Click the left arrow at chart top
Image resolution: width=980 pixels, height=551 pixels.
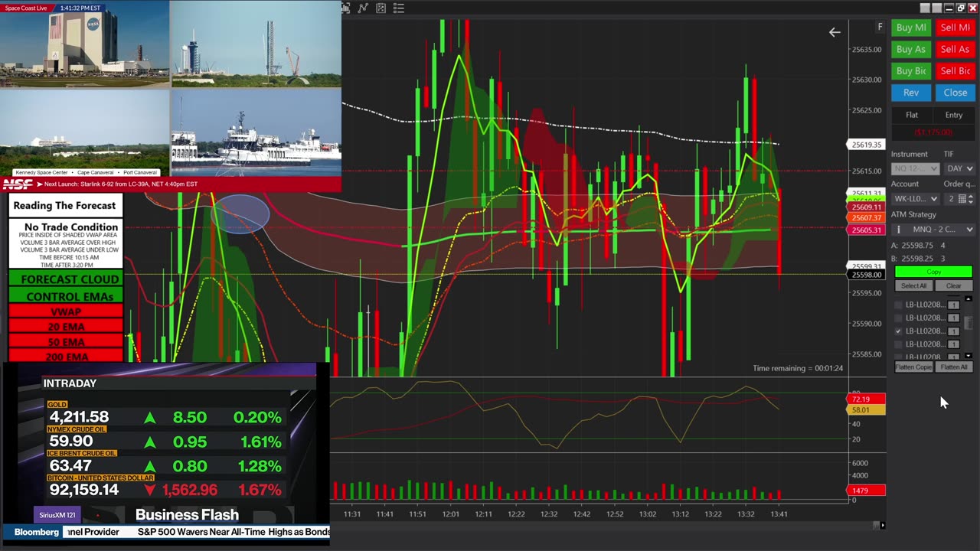point(835,32)
